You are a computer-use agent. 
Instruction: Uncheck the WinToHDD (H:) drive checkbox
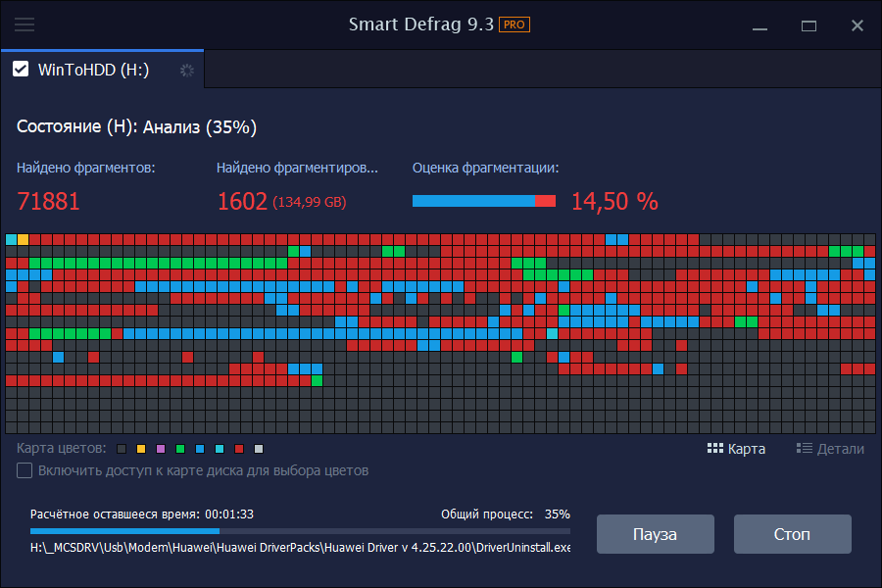(21, 70)
